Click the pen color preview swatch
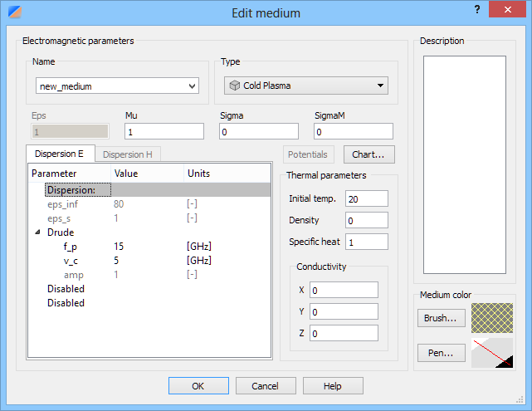Screen dimensions: 532x411 (x=492, y=353)
